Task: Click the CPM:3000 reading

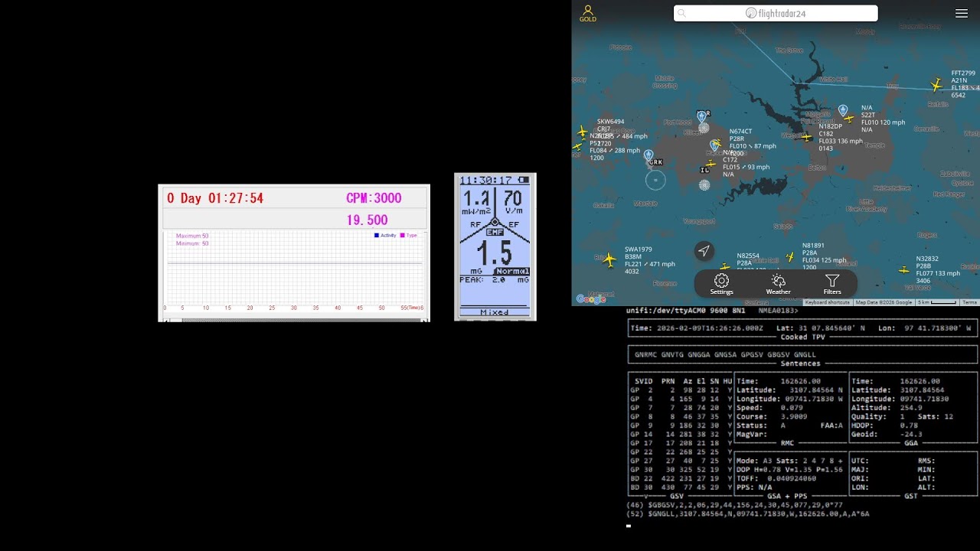Action: click(374, 198)
